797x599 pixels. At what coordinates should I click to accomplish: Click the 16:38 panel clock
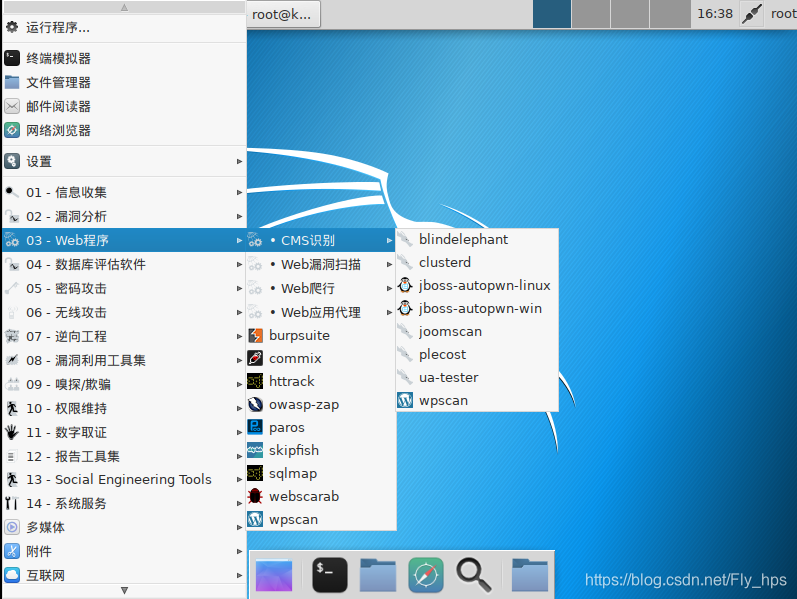(x=715, y=14)
